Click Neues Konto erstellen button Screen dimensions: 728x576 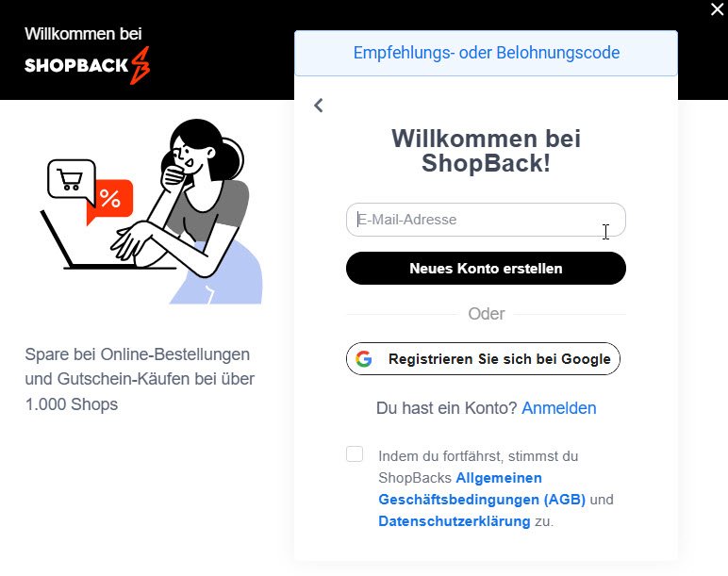(x=486, y=269)
